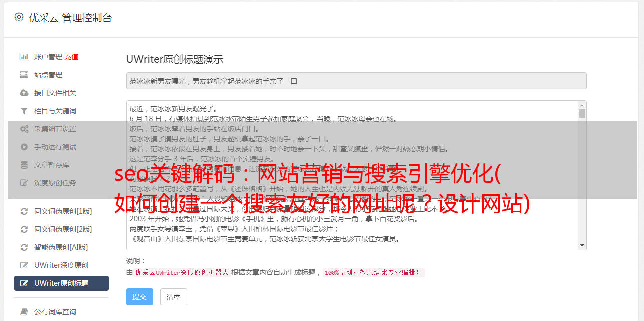Select the 站点管理 server icon
The image size is (644, 321).
coord(24,75)
